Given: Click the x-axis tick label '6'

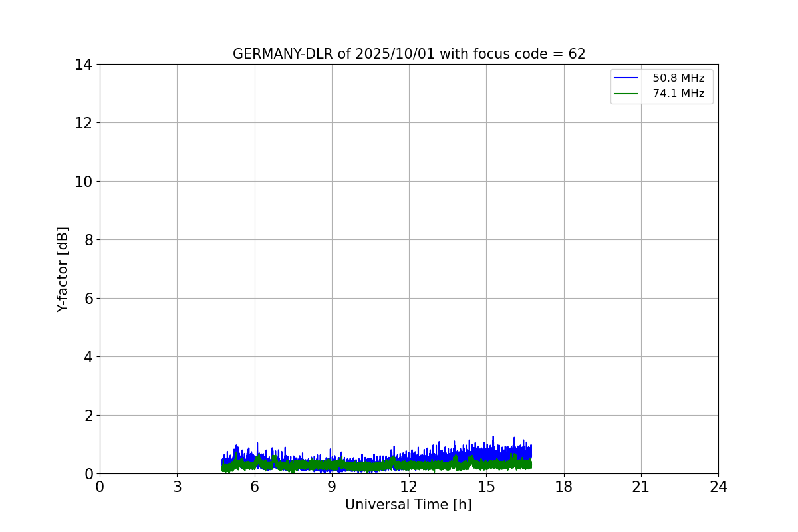Looking at the screenshot, I should 255,487.
